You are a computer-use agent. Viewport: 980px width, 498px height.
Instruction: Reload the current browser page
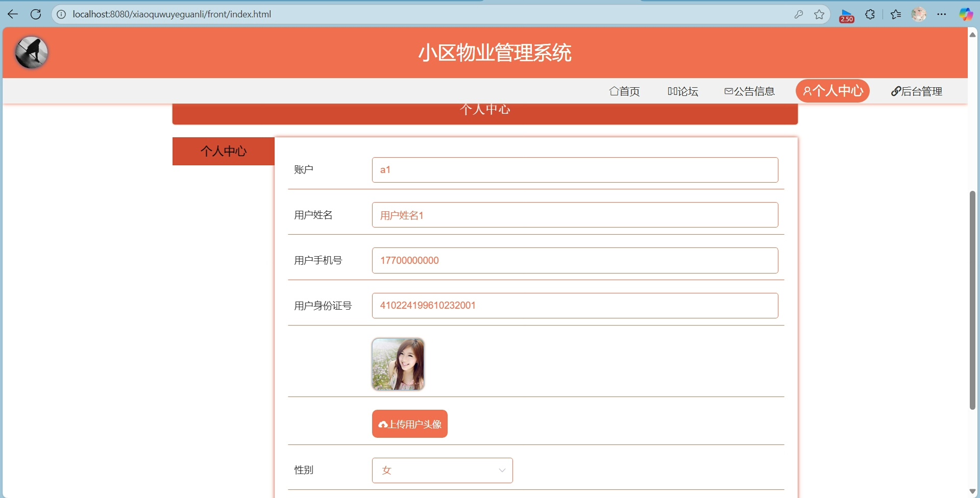[36, 14]
